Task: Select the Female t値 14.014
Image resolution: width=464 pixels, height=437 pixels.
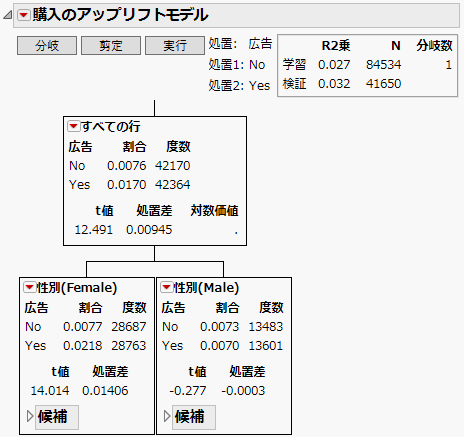Action: (x=50, y=391)
